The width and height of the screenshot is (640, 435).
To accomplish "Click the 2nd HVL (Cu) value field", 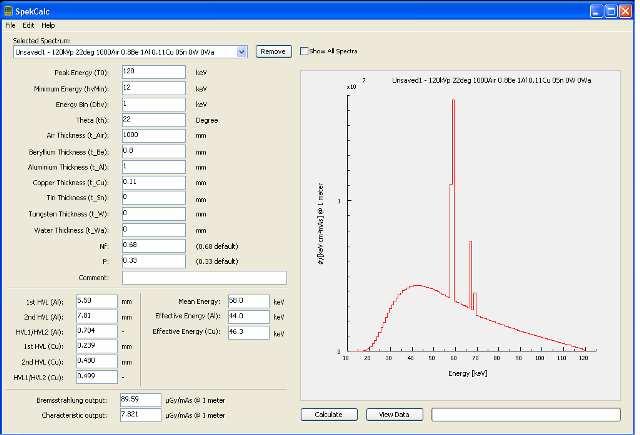I will tap(97, 362).
